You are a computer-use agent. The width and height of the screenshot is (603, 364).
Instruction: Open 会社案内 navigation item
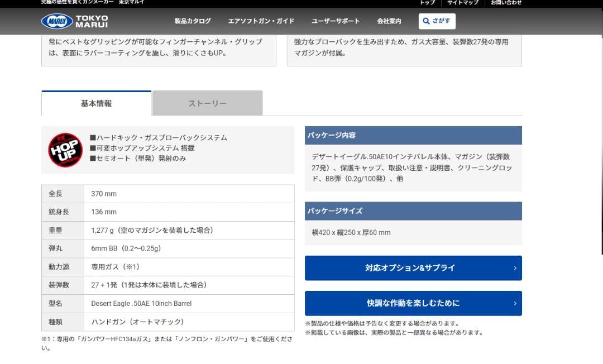click(388, 21)
